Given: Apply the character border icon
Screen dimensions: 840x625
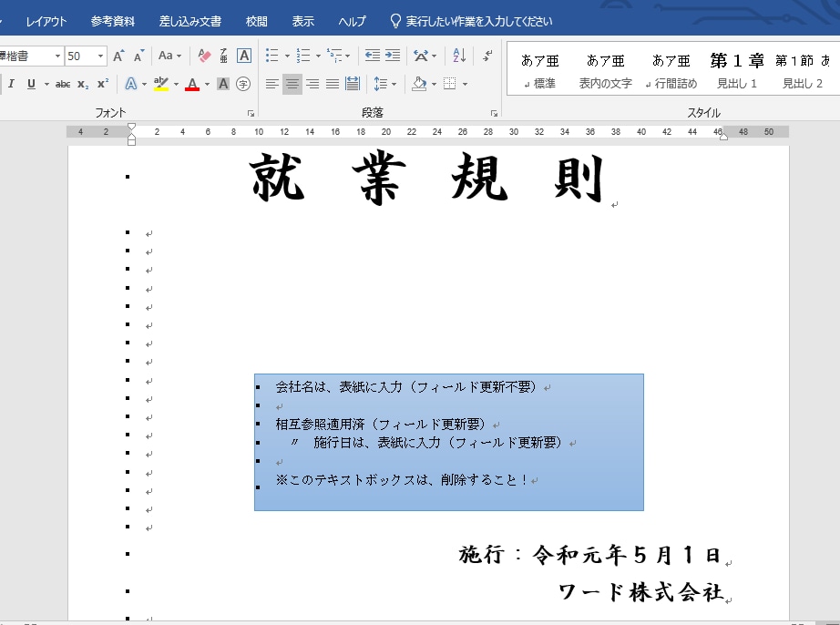Looking at the screenshot, I should tap(244, 56).
